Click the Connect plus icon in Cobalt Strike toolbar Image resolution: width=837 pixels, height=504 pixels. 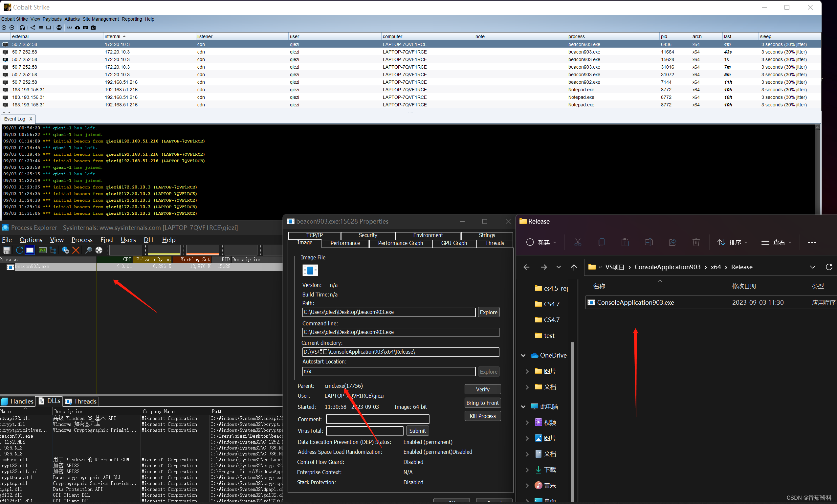click(4, 28)
